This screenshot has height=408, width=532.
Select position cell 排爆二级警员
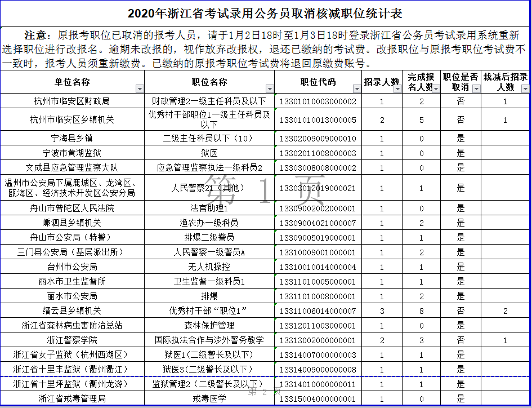[x=209, y=237]
